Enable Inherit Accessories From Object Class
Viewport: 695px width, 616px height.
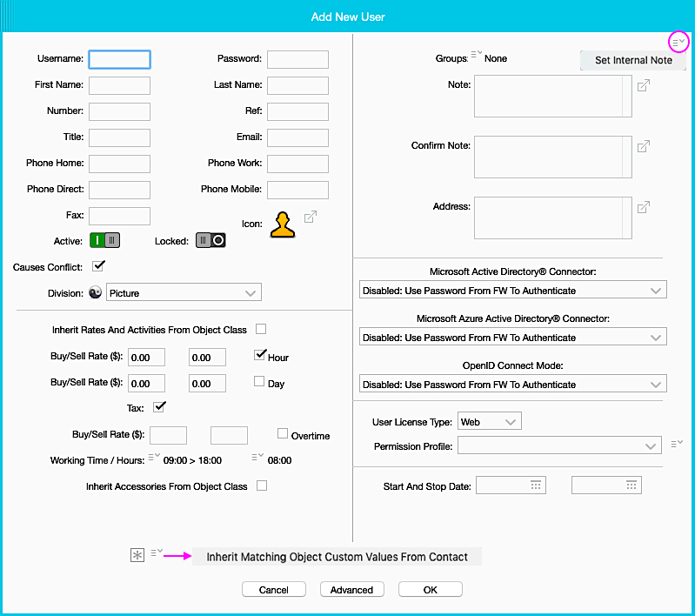tap(262, 485)
